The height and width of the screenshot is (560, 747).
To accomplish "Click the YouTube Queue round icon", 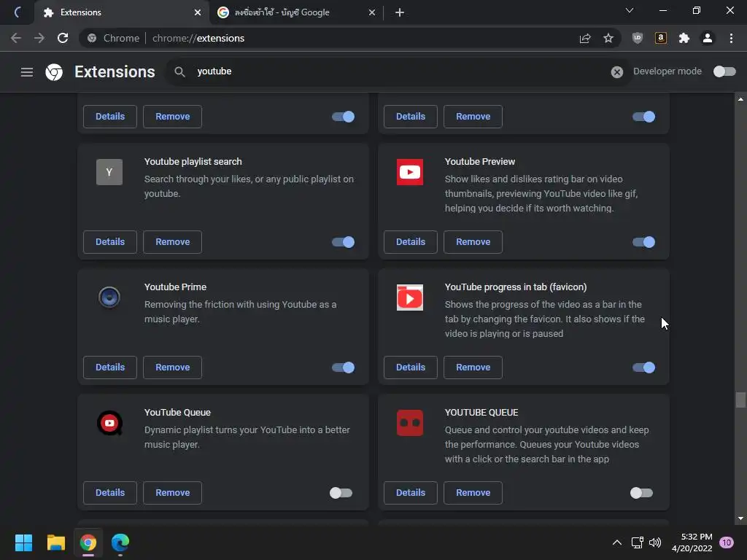I will point(109,423).
